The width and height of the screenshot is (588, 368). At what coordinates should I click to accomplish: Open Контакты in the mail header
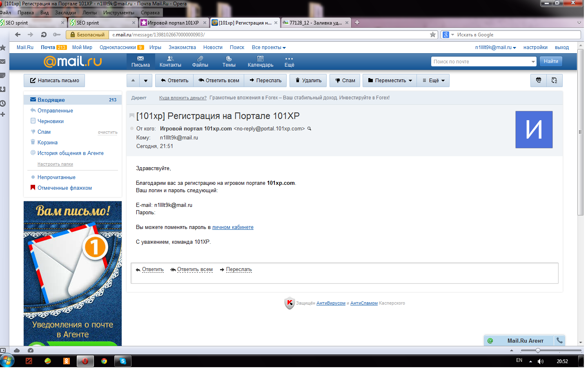tap(170, 62)
